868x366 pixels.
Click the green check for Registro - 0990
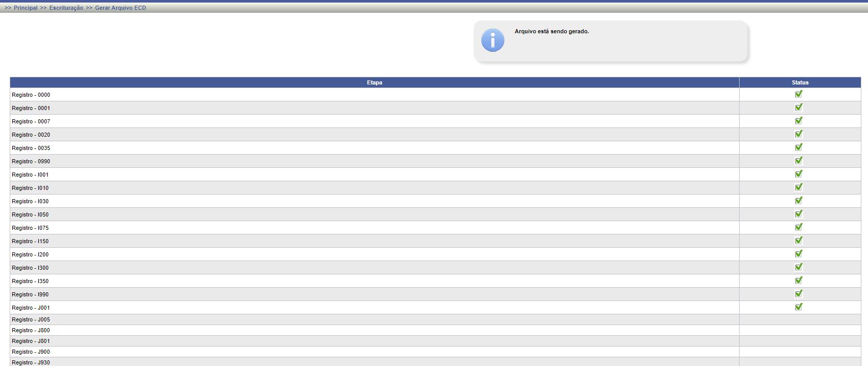[798, 160]
